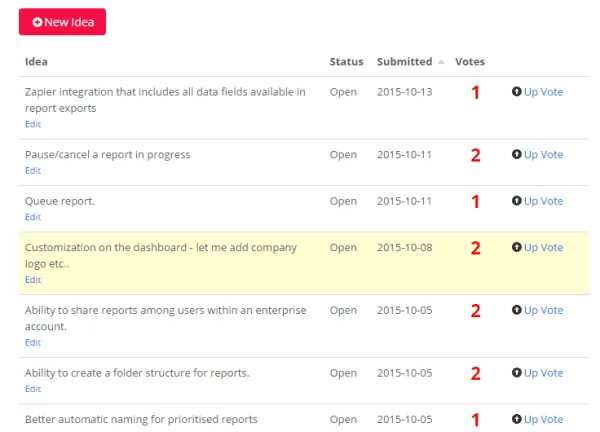Edit the Zapier integration idea

pyautogui.click(x=33, y=124)
